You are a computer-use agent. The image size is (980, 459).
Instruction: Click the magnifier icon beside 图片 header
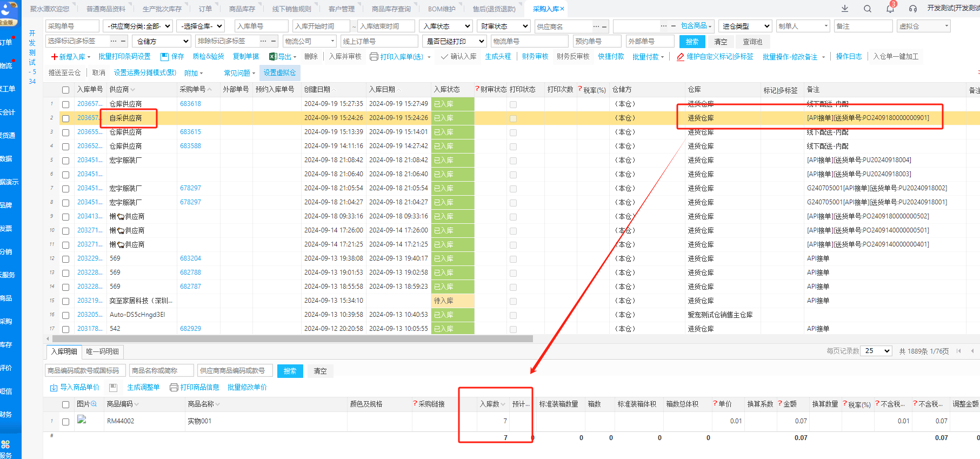94,404
